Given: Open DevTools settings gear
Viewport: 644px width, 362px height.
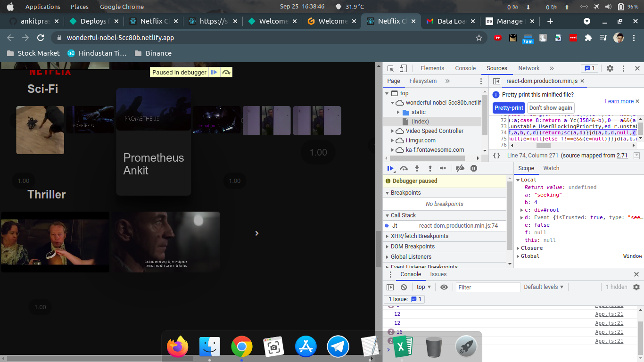Looking at the screenshot, I should click(610, 68).
